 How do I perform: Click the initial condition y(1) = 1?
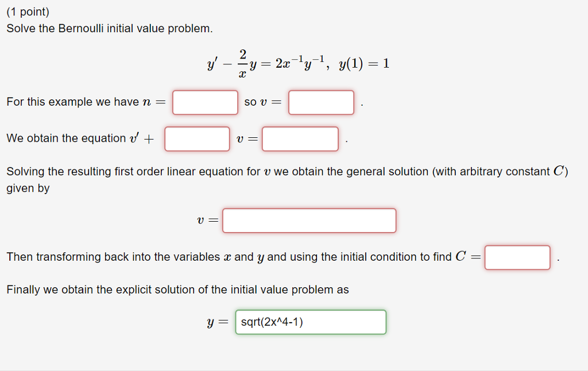click(364, 63)
